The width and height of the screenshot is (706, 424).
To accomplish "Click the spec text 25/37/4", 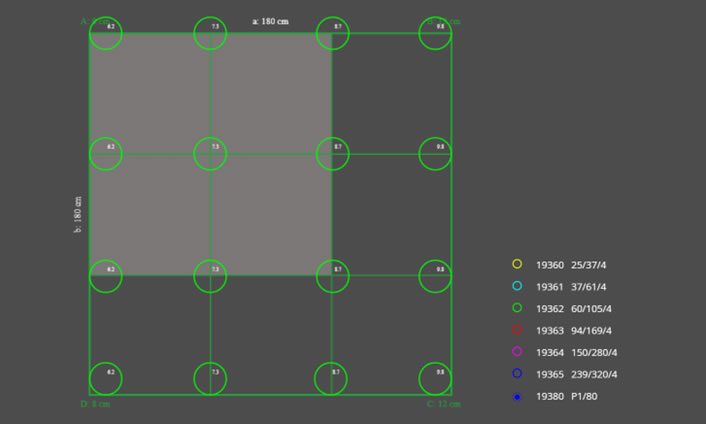I will click(x=588, y=265).
